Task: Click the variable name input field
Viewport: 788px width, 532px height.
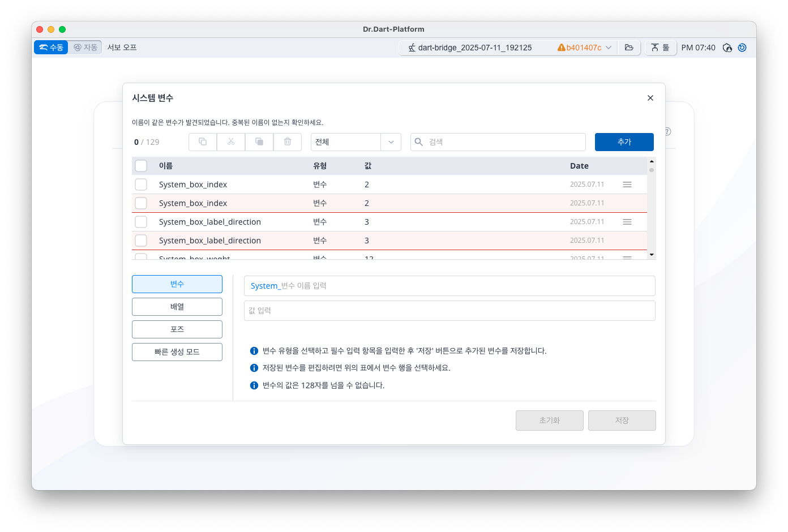Action: (x=464, y=286)
